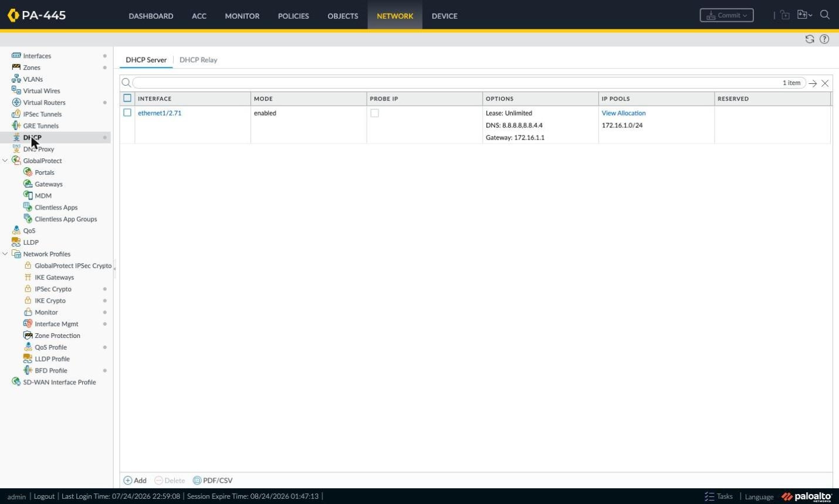Screen dimensions: 839x504
Task: Open IPSec Tunnels page
Action: coord(42,114)
